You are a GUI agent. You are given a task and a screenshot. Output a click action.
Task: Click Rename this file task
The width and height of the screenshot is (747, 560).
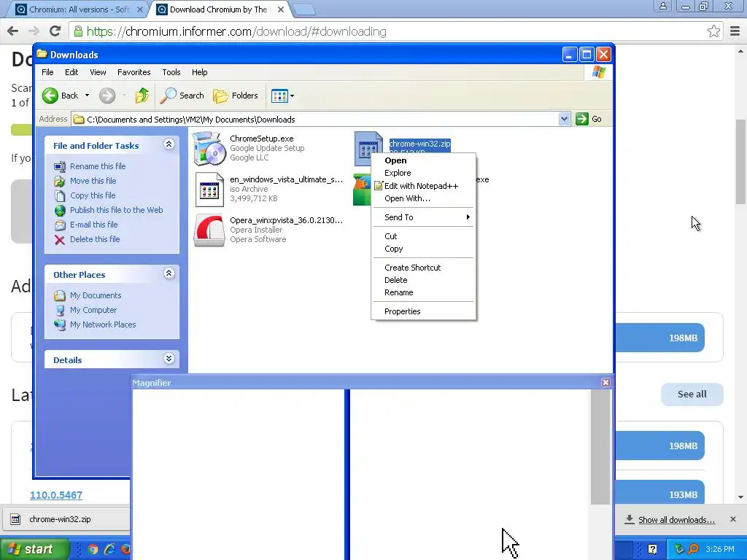[x=98, y=166]
